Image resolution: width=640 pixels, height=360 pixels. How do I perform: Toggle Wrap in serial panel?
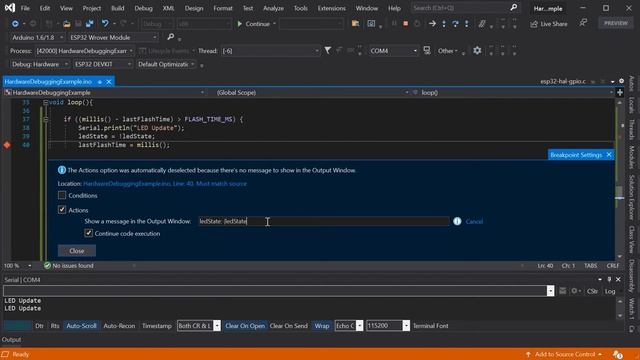[322, 326]
